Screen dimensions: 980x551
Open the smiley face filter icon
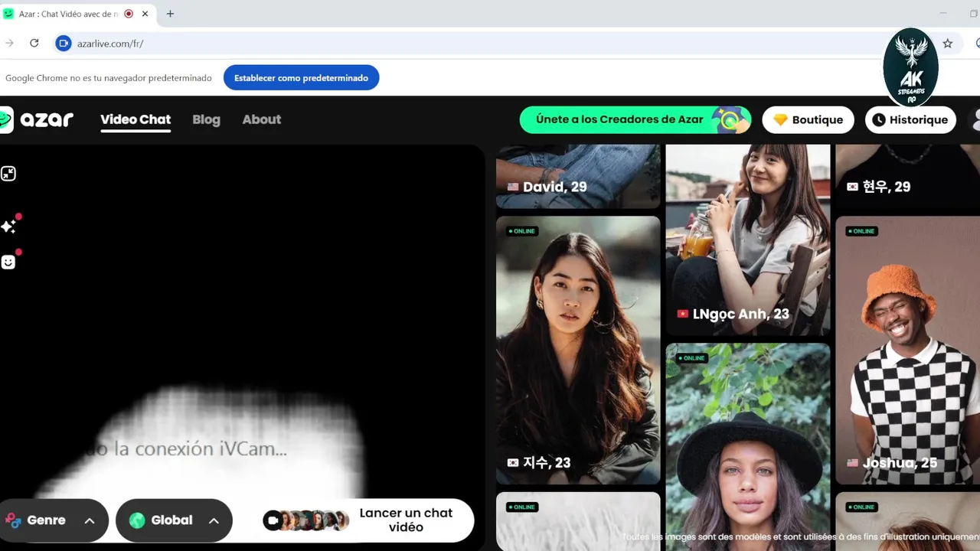pyautogui.click(x=8, y=262)
